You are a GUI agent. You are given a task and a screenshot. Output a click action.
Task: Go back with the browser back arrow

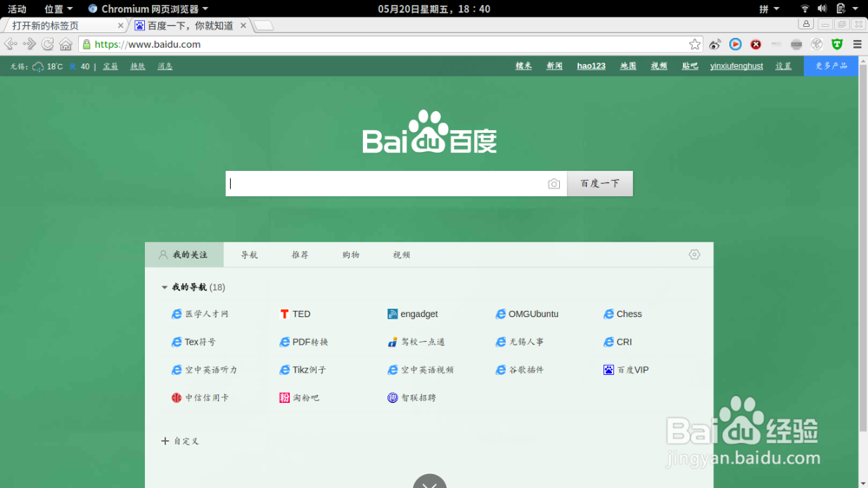pos(10,43)
